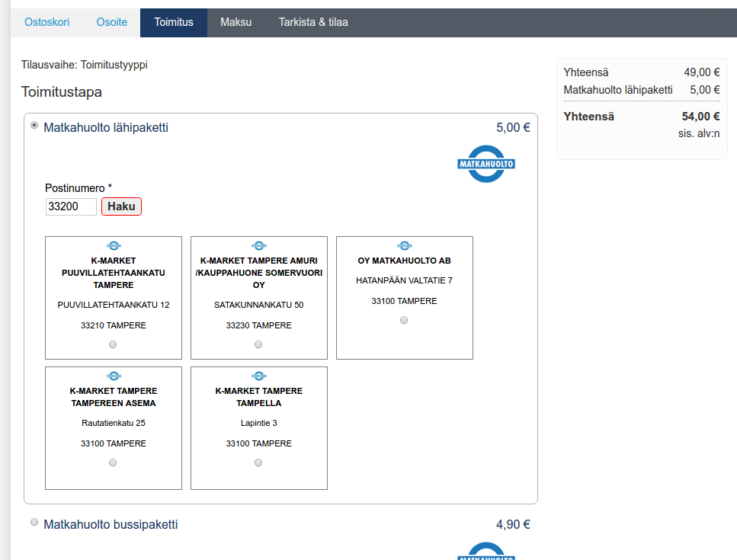Viewport: 737px width, 560px height.
Task: Click the sis. alv:n text
Action: (x=699, y=133)
